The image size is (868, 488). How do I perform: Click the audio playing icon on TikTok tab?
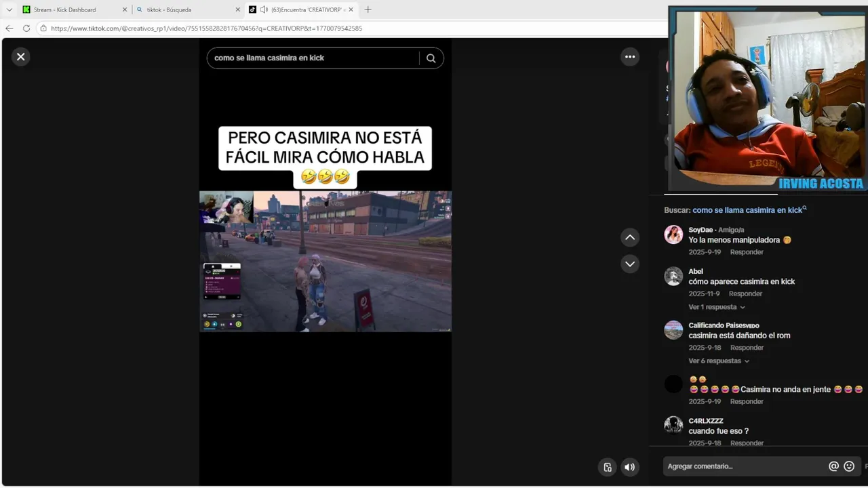pos(263,9)
